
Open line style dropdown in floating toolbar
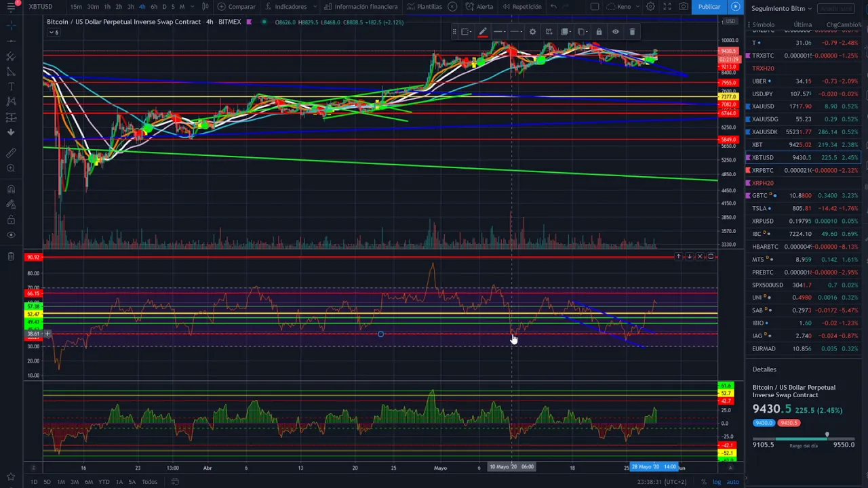(x=516, y=32)
